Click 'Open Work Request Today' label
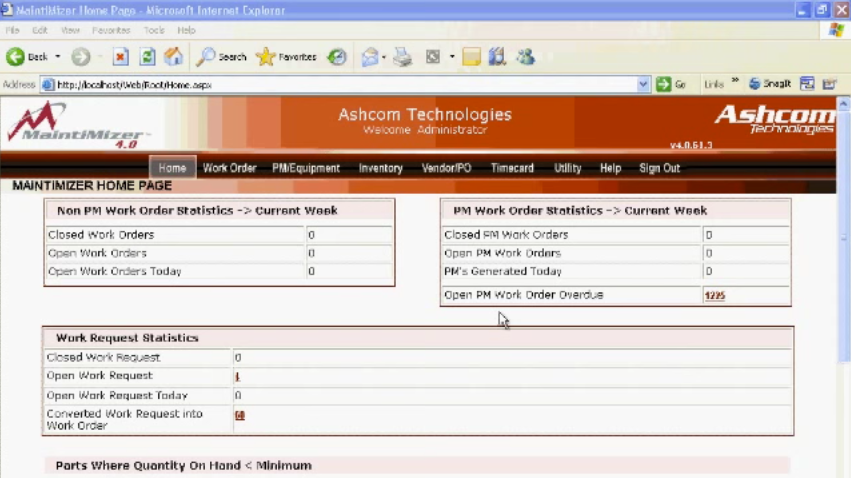This screenshot has height=478, width=851. [x=117, y=396]
